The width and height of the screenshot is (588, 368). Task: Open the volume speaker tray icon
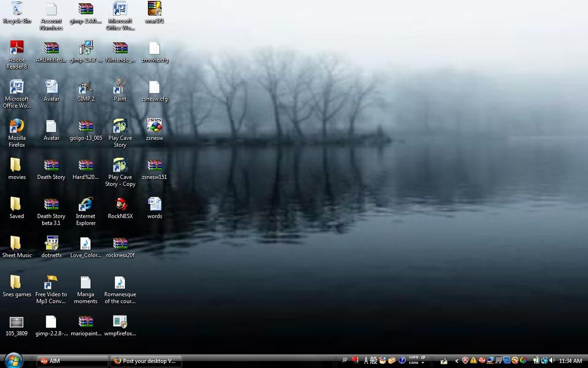552,361
